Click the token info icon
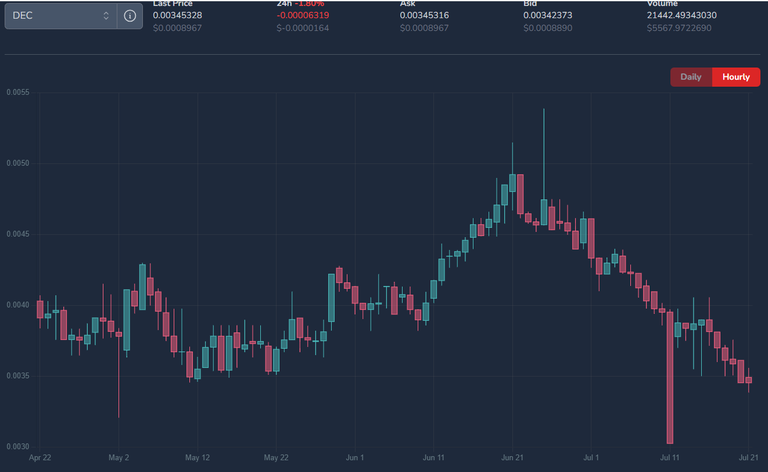 point(130,16)
